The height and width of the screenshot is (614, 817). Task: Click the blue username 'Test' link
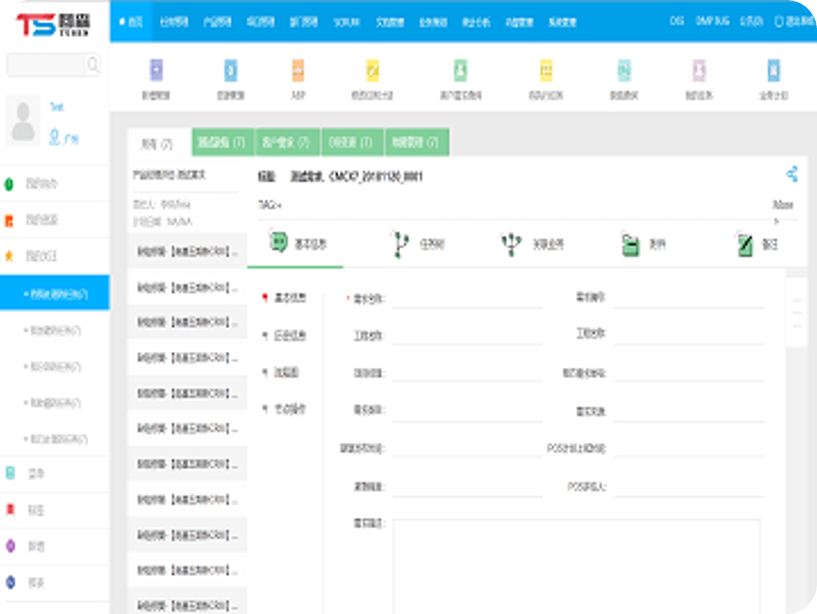pyautogui.click(x=57, y=107)
